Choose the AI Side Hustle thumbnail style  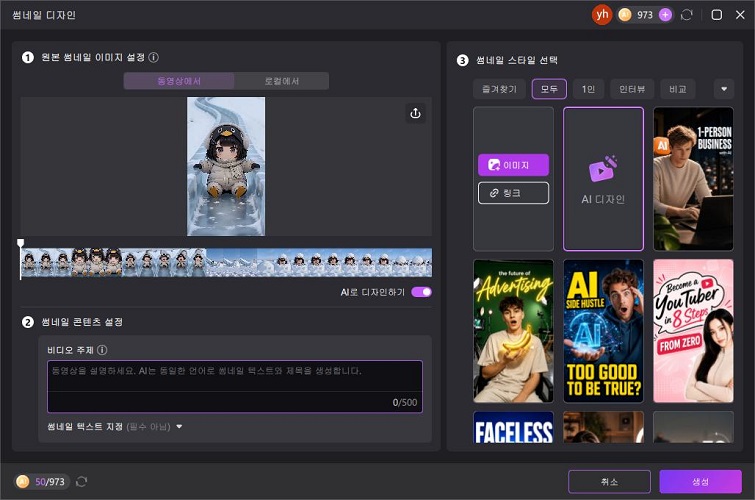(x=603, y=331)
